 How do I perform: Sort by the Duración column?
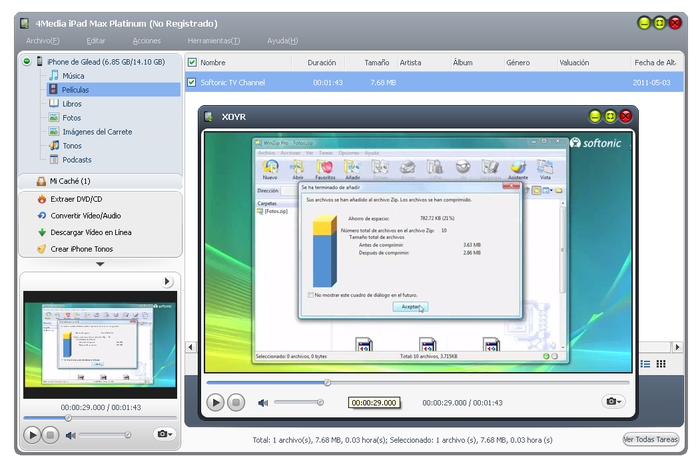(x=321, y=62)
